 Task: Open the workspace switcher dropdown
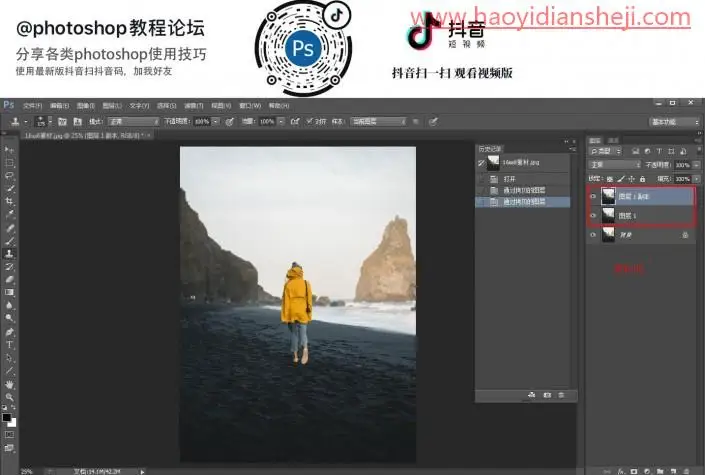[674, 122]
